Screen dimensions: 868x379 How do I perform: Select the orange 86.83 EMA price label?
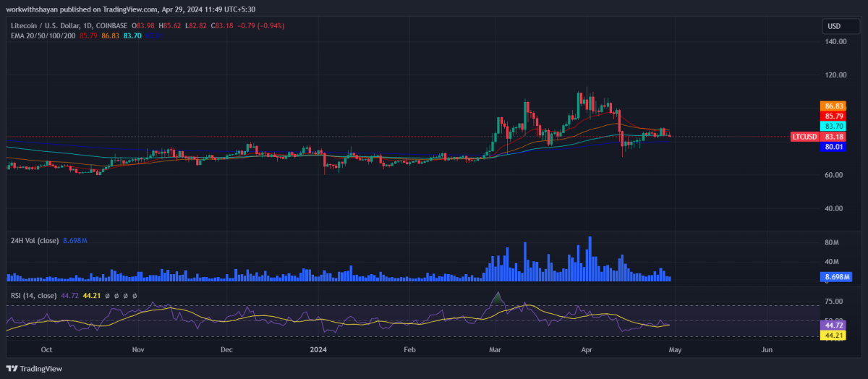click(834, 106)
